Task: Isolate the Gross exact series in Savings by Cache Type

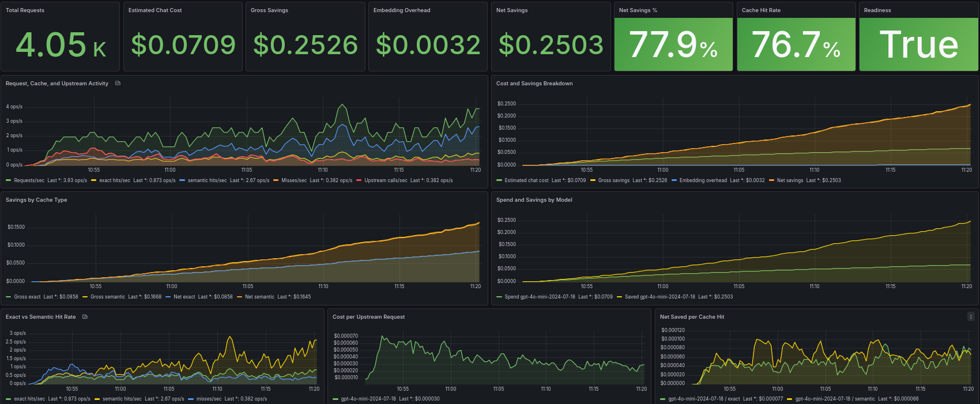Action: point(27,297)
